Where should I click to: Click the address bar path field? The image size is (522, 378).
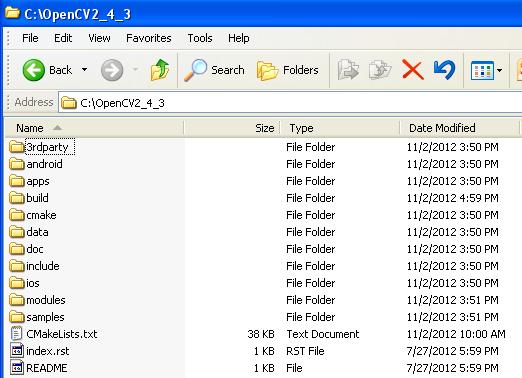[290, 103]
